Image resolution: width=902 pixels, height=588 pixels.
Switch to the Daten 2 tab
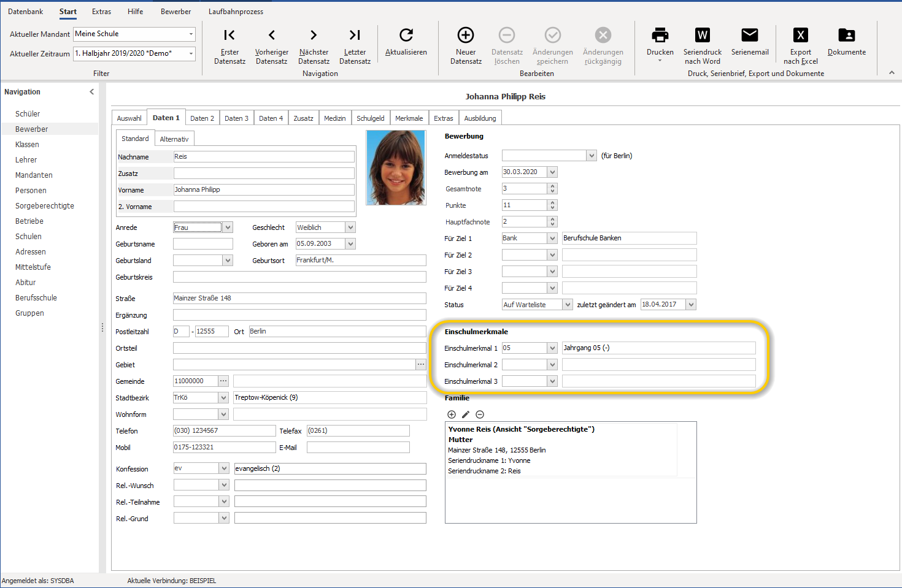coord(202,118)
